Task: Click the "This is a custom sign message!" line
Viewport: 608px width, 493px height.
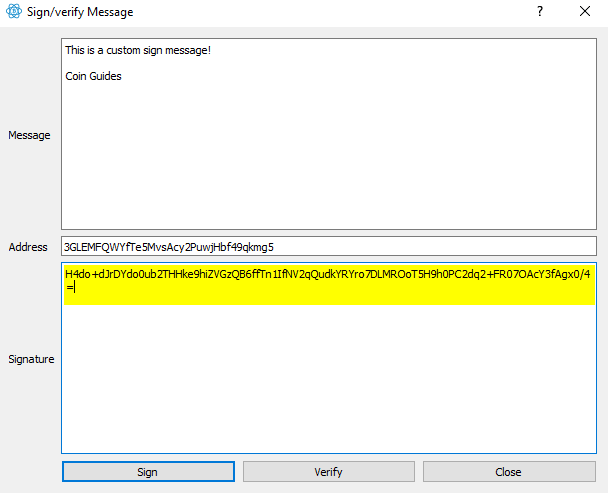Action: click(138, 49)
